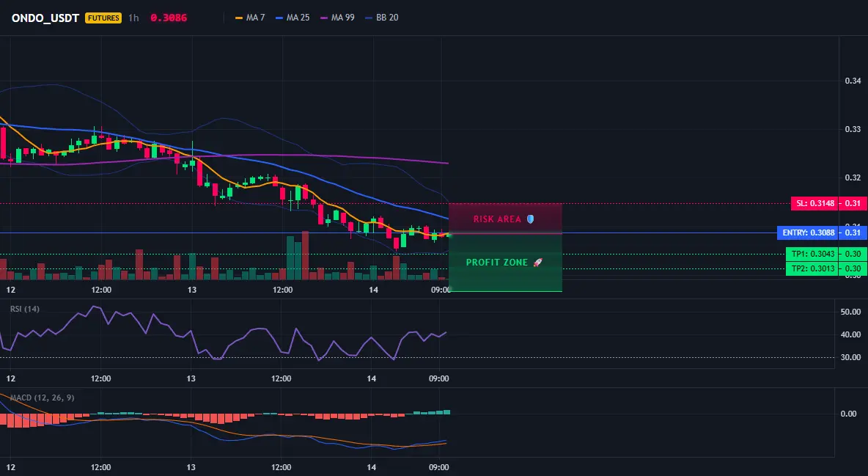This screenshot has width=868, height=476.
Task: Click the red 0.3086 current price
Action: pos(169,18)
